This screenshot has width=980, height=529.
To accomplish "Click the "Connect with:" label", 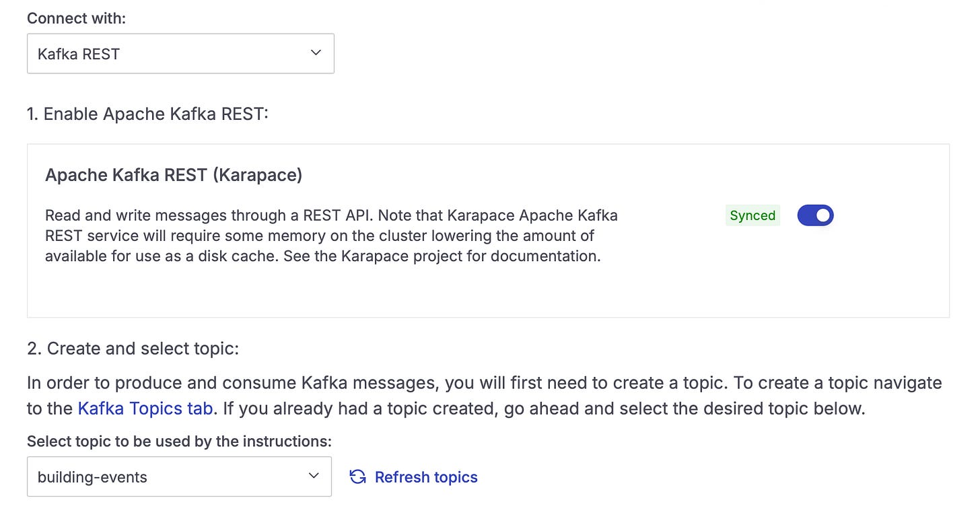I will tap(77, 18).
